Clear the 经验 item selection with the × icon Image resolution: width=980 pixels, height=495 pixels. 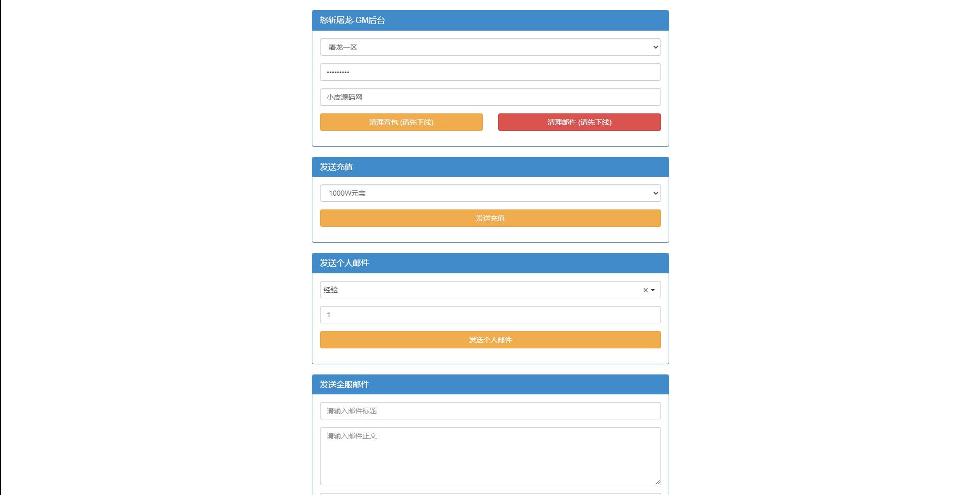click(x=644, y=290)
